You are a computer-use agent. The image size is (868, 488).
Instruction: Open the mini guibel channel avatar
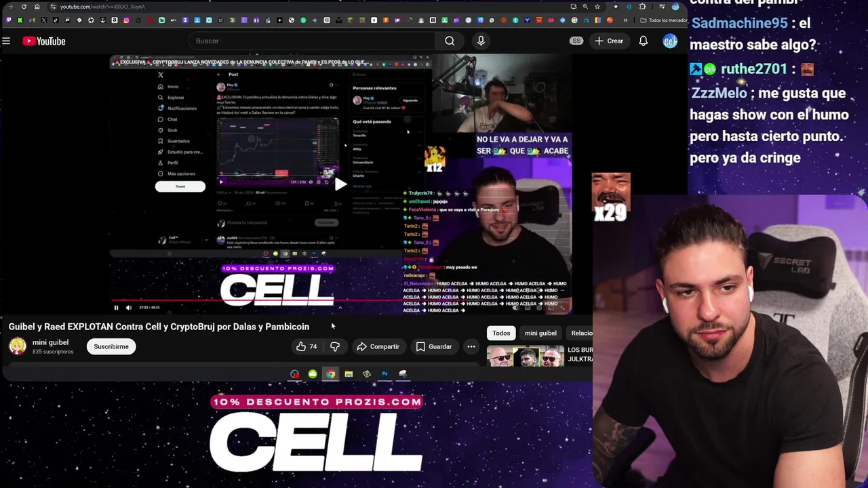(x=18, y=346)
